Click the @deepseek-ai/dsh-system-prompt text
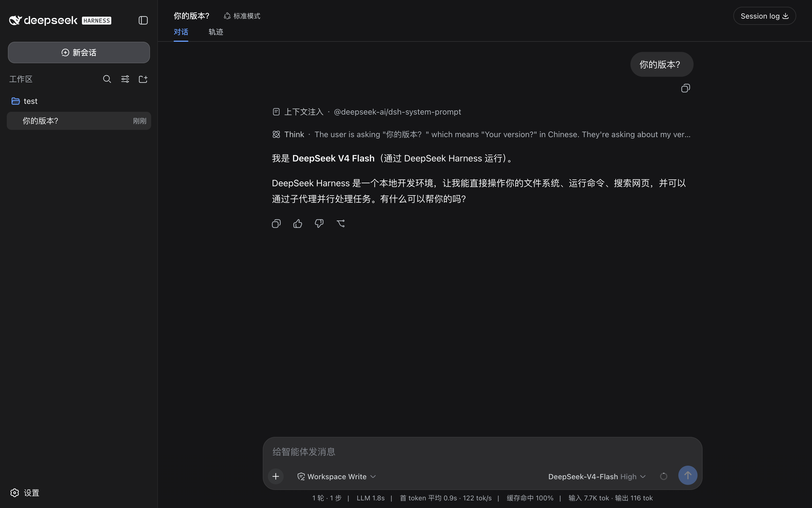The width and height of the screenshot is (812, 508). tap(397, 111)
